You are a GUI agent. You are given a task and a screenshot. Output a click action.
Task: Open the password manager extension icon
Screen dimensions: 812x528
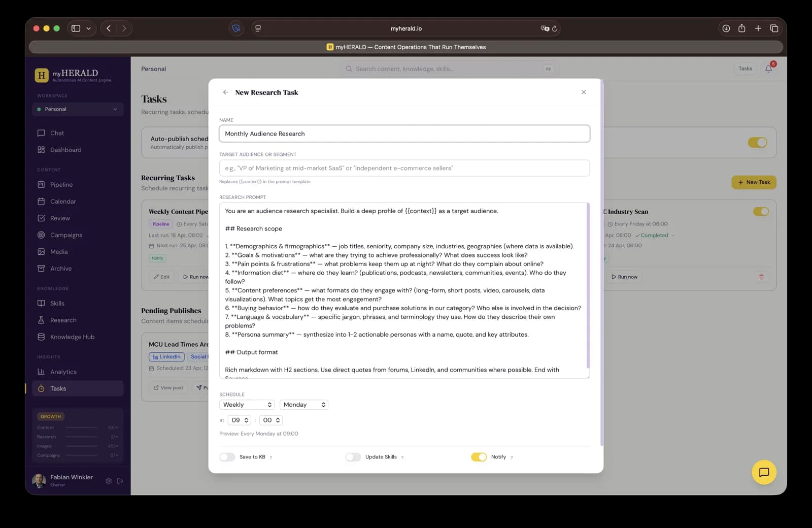coord(236,28)
